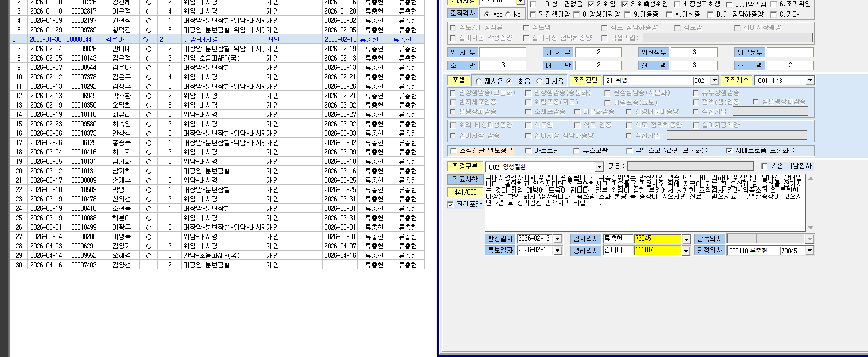Toggle the 진찰포함 checkbox
Viewport: 868px width, 357px height.
450,205
